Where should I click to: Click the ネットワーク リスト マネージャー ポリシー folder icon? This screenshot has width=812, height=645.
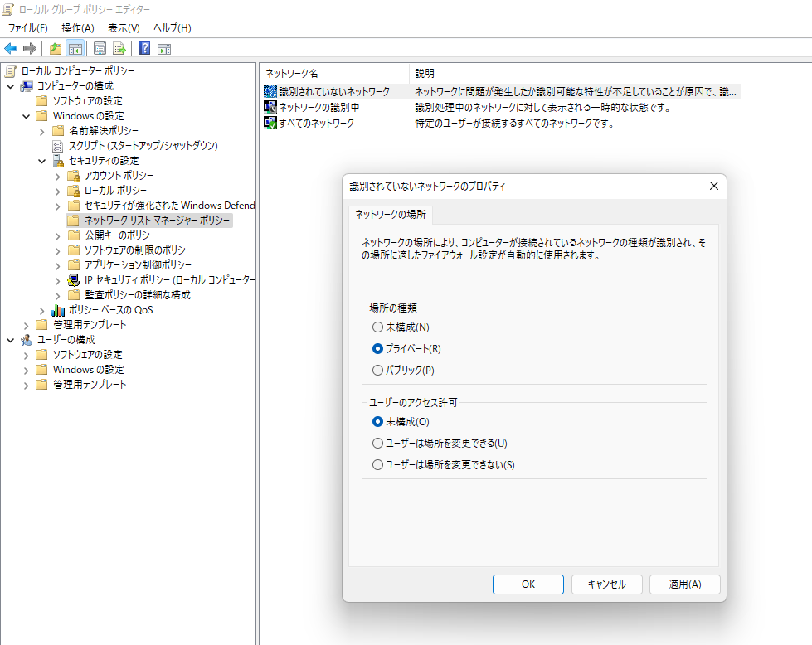[74, 220]
